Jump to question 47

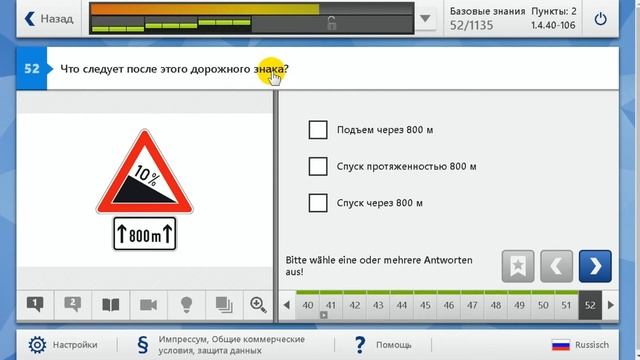pos(472,305)
